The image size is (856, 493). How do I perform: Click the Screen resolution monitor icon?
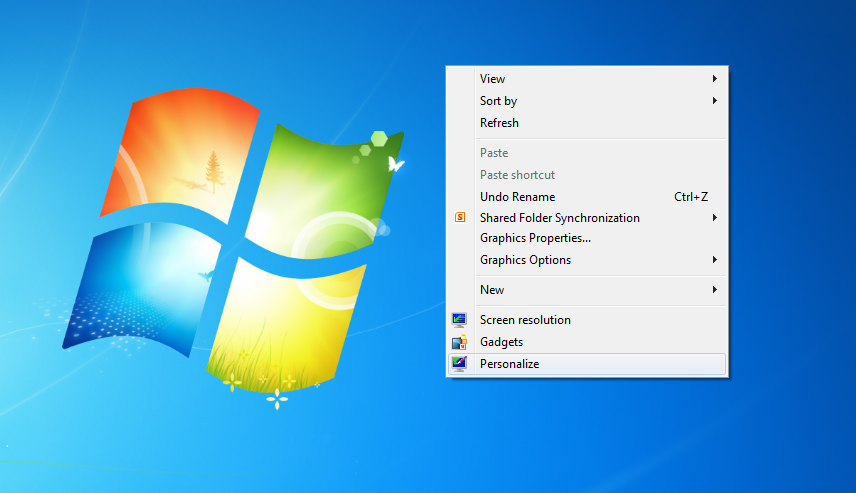tap(459, 319)
